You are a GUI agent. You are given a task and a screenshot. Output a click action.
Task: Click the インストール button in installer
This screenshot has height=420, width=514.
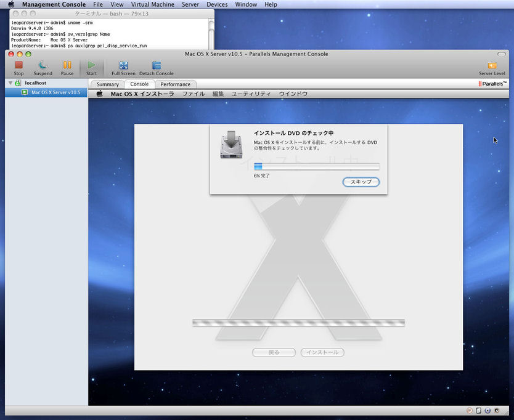click(x=322, y=352)
